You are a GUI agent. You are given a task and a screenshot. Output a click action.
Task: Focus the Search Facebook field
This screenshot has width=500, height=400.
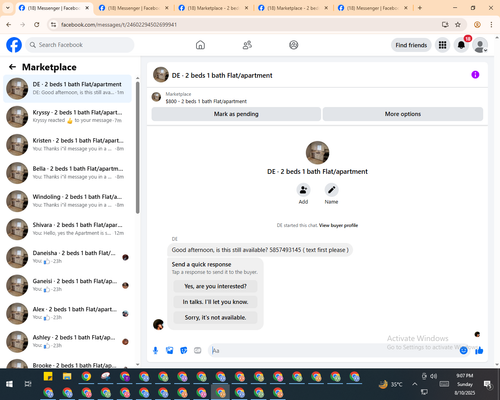pyautogui.click(x=80, y=45)
